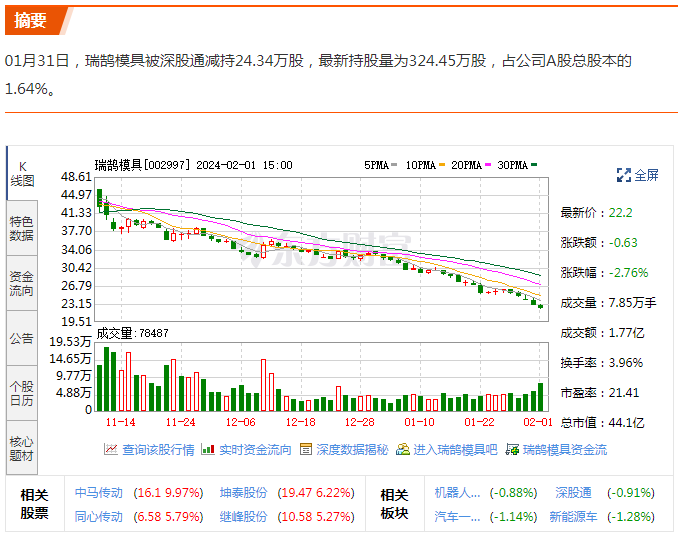This screenshot has height=539, width=681.
Task: Click the line-chart icon beside 查询该股行情
Action: [x=111, y=449]
